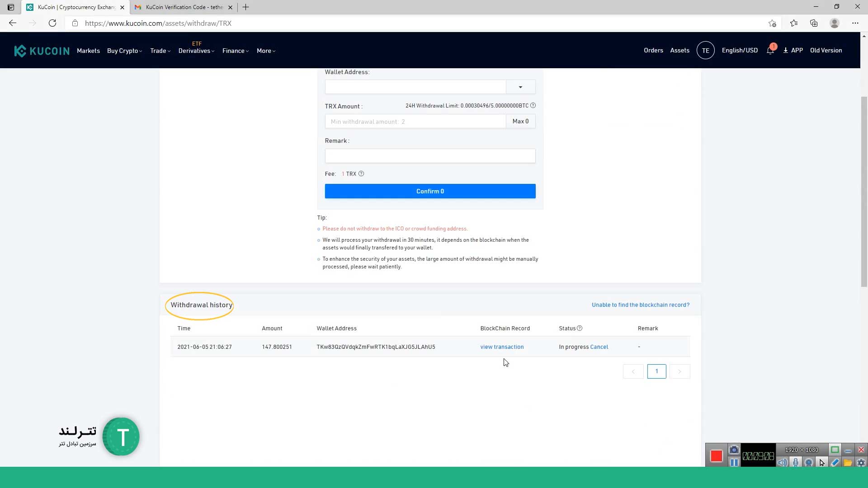Screen dimensions: 868x488
Task: Pause the screen recording
Action: [734, 462]
